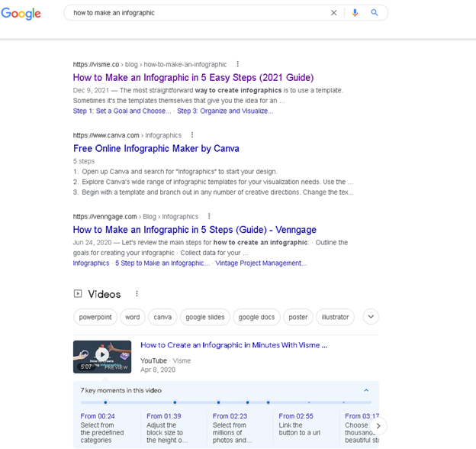Viewport: 476px width, 449px height.
Task: Click first timeline dot at 00:24
Action: click(x=105, y=402)
